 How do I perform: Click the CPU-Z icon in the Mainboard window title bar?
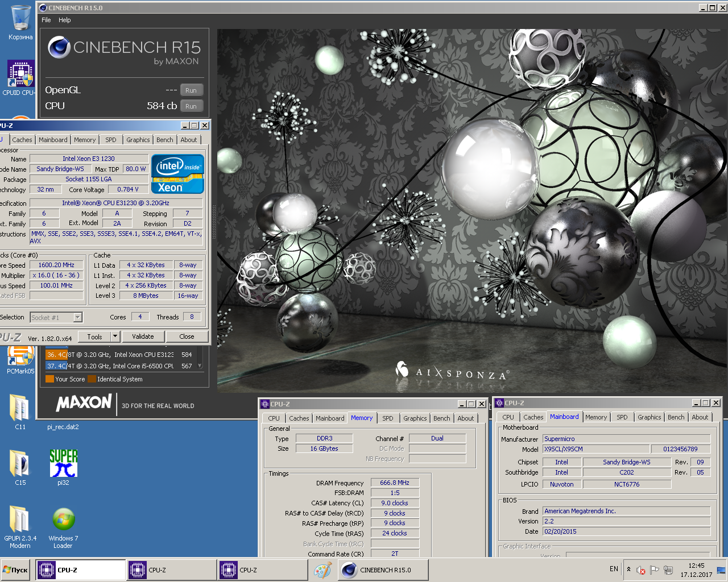(499, 403)
